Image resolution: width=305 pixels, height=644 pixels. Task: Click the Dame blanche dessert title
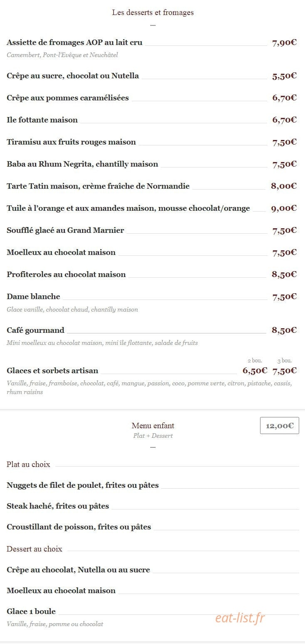point(33,297)
